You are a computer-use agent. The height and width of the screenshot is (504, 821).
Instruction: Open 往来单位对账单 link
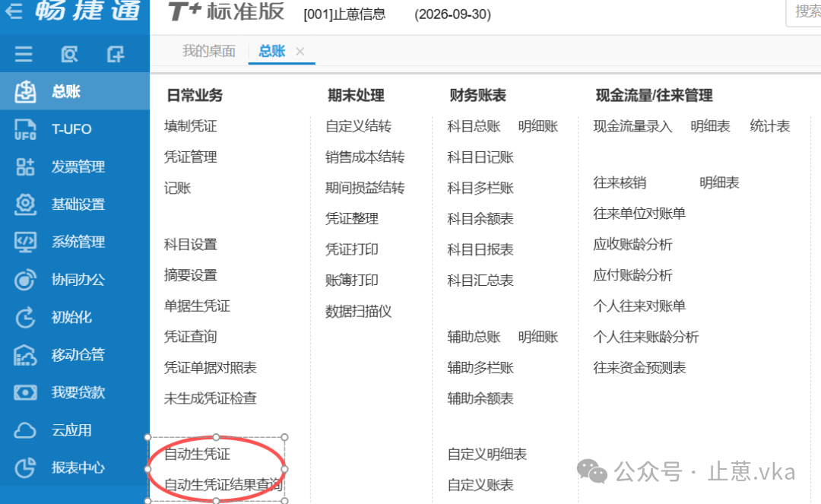(639, 214)
